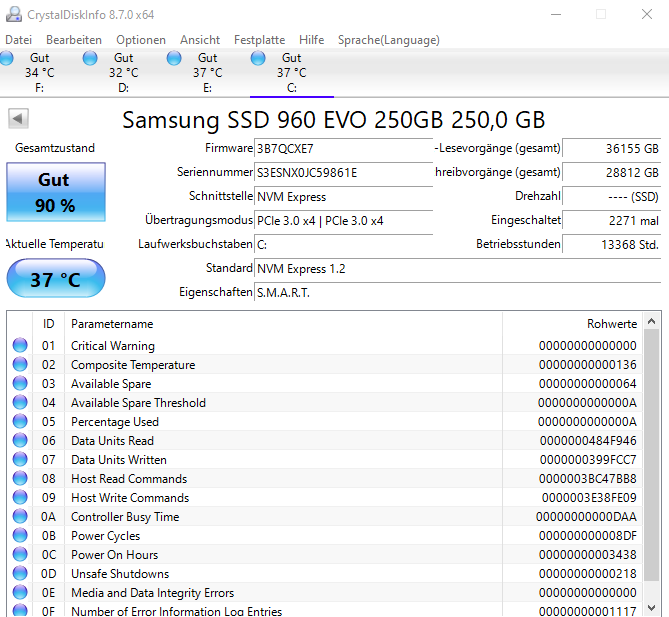Select the Critical Warning row name
The height and width of the screenshot is (617, 669).
113,346
